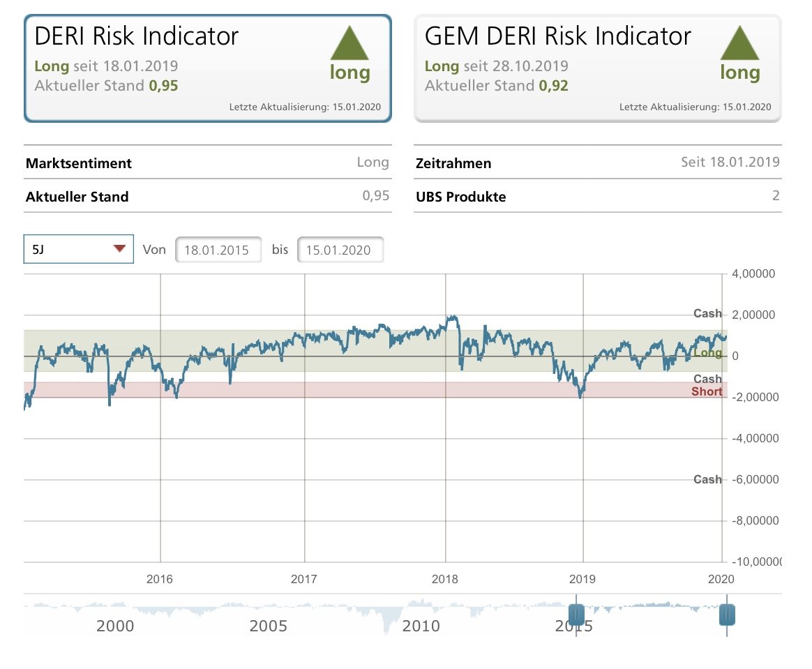Click the green long triangle in DERI card
The image size is (812, 669).
click(349, 43)
